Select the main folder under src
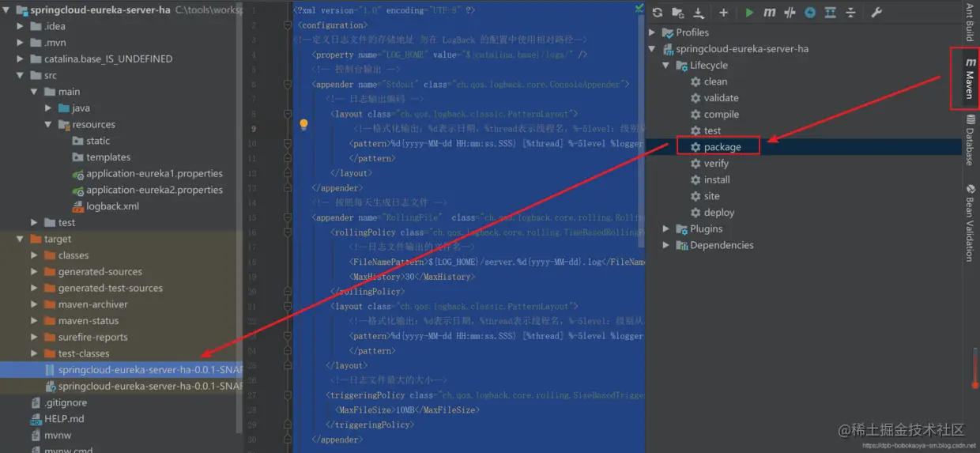 pos(62,92)
